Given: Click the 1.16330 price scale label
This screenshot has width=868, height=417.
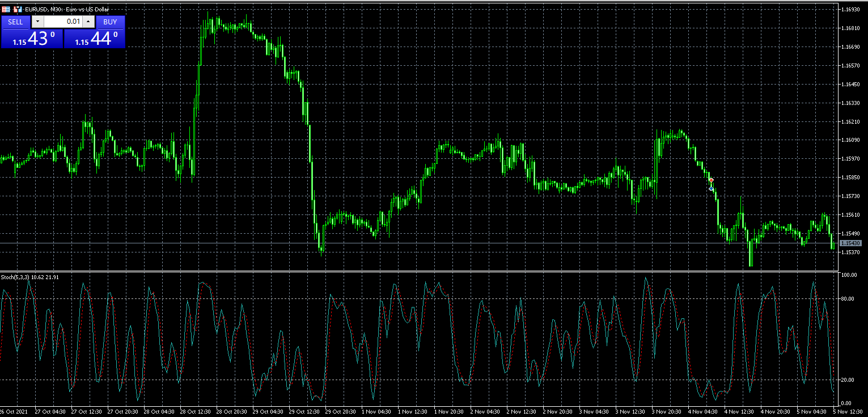Looking at the screenshot, I should (850, 103).
